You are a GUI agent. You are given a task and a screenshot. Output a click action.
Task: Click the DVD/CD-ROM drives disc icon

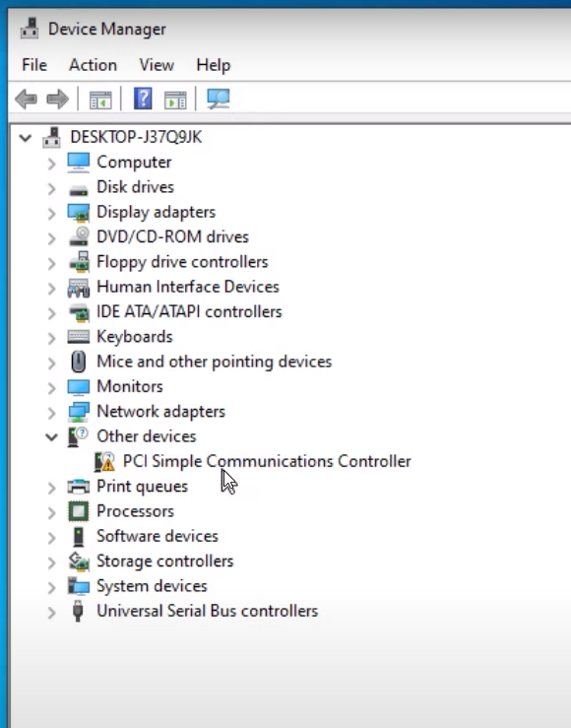click(x=80, y=236)
